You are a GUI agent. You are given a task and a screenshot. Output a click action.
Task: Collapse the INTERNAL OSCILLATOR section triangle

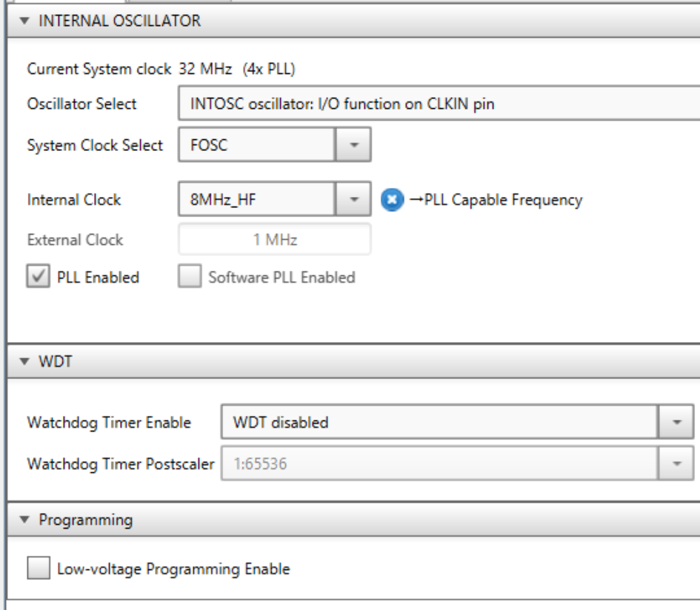[x=24, y=21]
